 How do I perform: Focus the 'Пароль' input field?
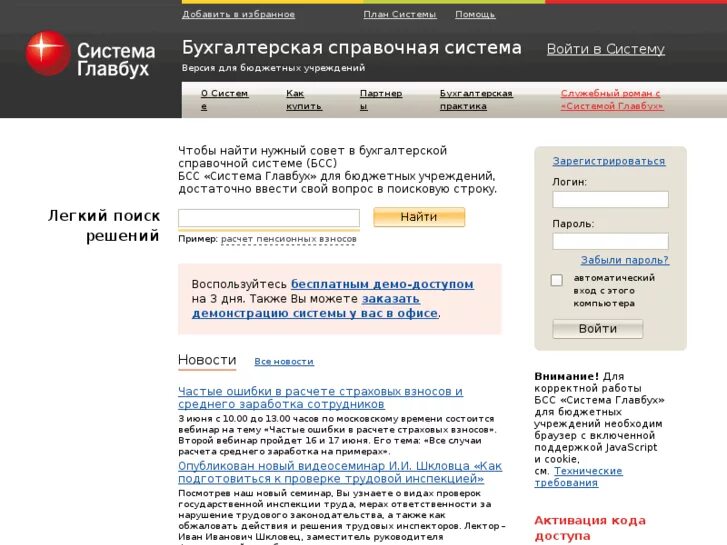point(610,241)
